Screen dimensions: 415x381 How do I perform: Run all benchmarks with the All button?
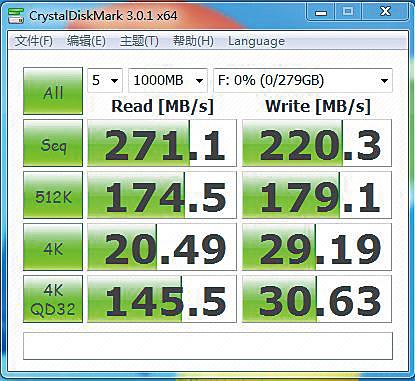[53, 91]
